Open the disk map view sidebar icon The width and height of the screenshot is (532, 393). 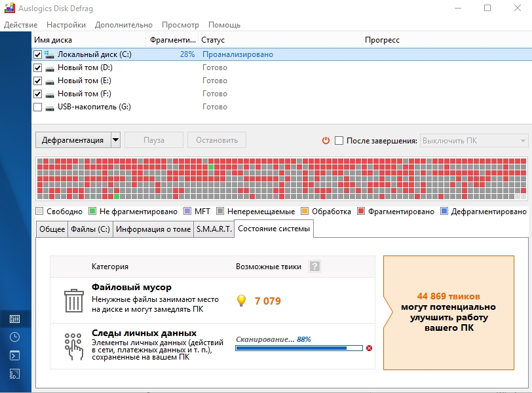click(14, 319)
